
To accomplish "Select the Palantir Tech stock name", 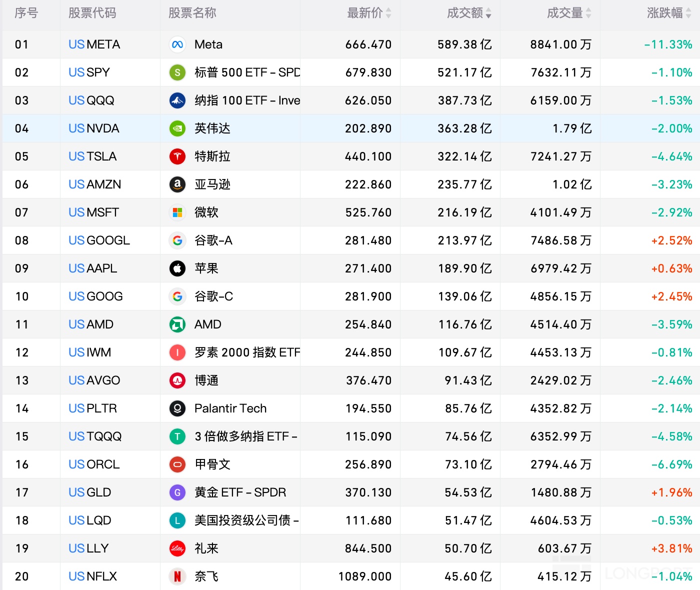I will click(230, 408).
